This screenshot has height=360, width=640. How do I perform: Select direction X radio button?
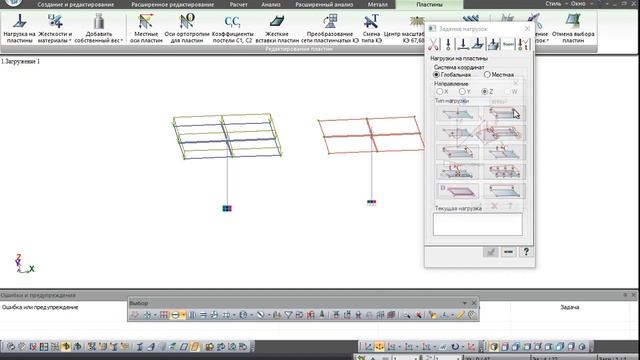pos(440,91)
